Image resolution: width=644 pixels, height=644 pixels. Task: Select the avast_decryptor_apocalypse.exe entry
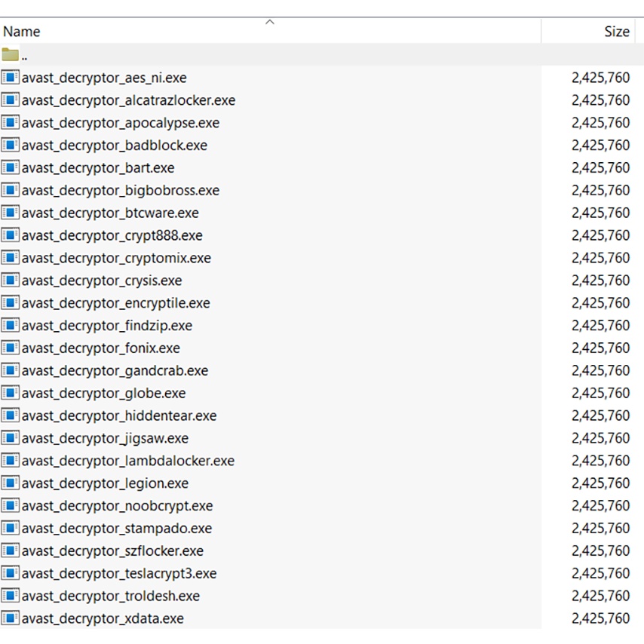coord(121,123)
